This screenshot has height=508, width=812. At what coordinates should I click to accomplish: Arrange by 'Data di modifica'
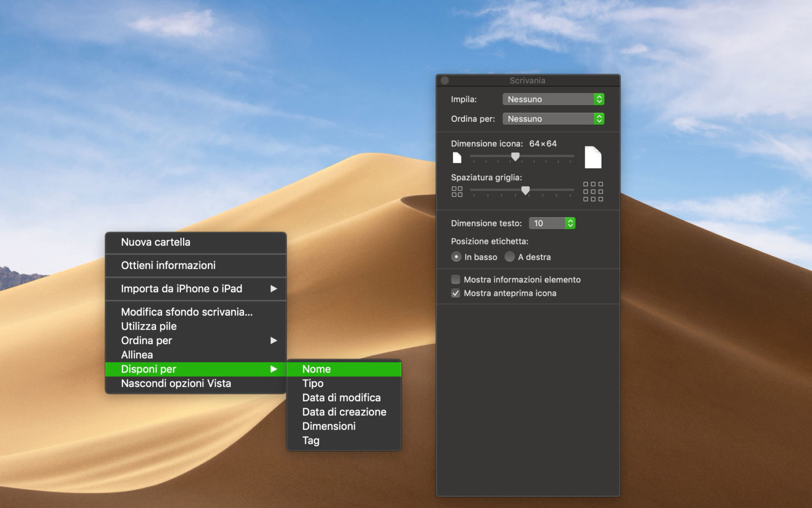coord(344,398)
